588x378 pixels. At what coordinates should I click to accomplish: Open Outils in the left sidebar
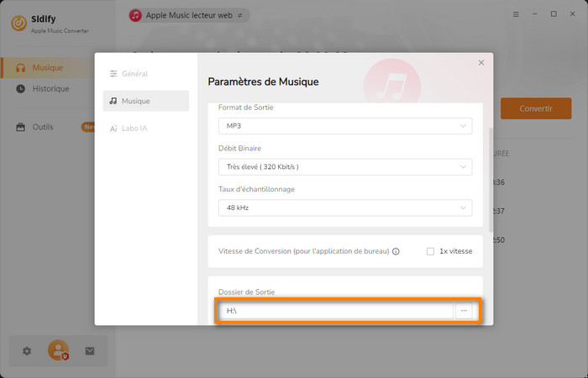tap(42, 127)
